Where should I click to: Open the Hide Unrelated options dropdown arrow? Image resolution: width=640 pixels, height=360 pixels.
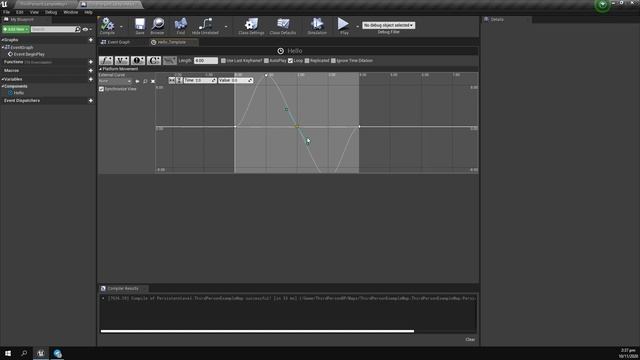coord(226,27)
